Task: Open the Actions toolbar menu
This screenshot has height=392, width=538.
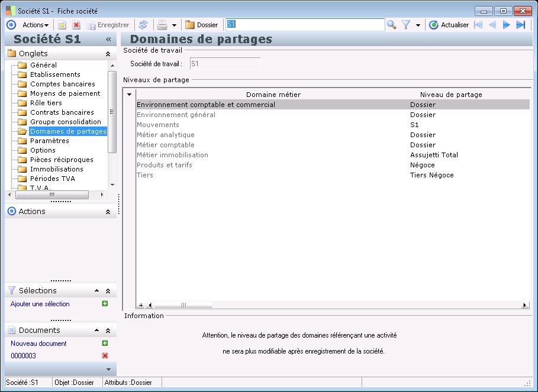Action: 36,25
